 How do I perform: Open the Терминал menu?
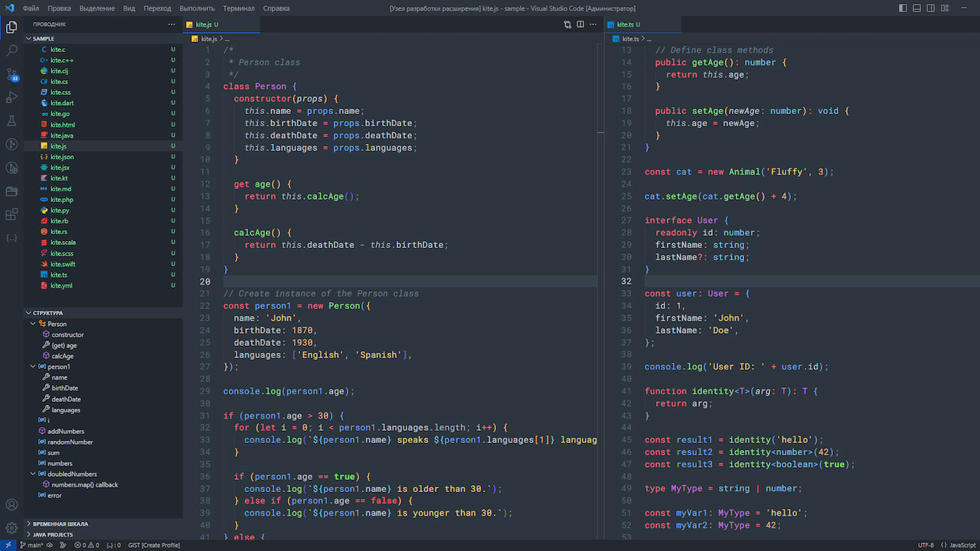click(x=239, y=8)
